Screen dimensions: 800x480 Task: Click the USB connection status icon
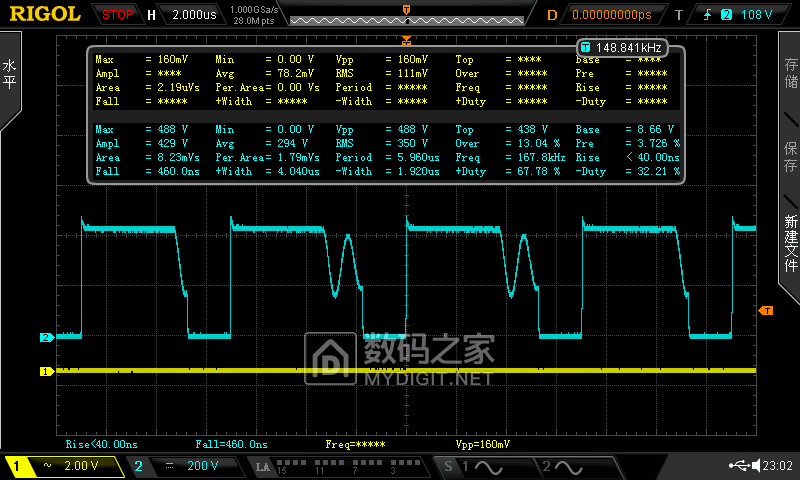[740, 466]
